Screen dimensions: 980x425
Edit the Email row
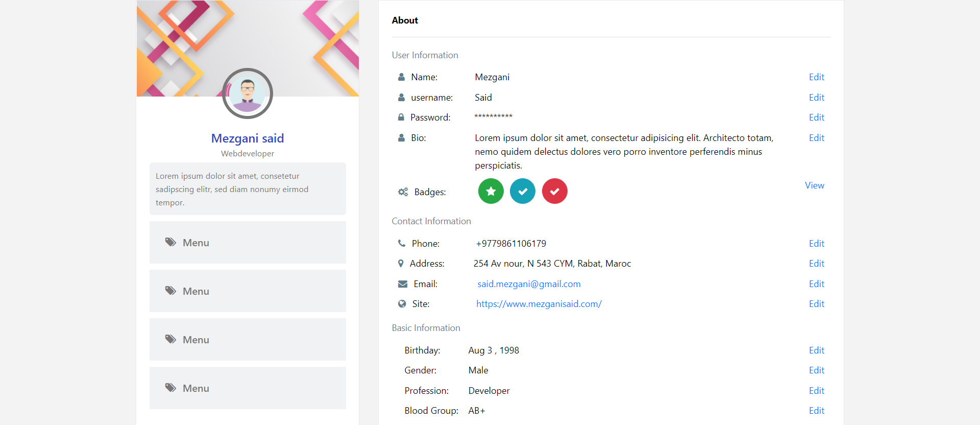pyautogui.click(x=817, y=284)
